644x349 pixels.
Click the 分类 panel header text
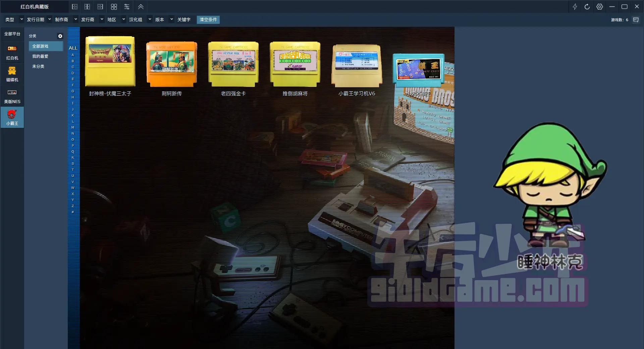pyautogui.click(x=33, y=36)
